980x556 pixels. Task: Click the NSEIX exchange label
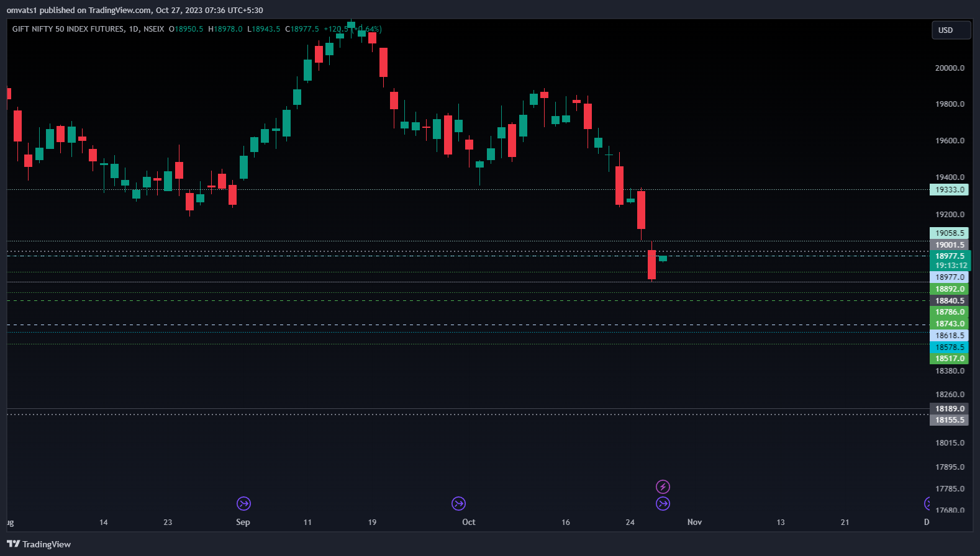[154, 29]
